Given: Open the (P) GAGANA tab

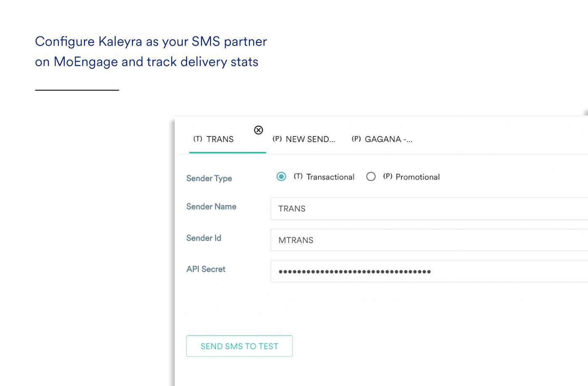Looking at the screenshot, I should 382,139.
